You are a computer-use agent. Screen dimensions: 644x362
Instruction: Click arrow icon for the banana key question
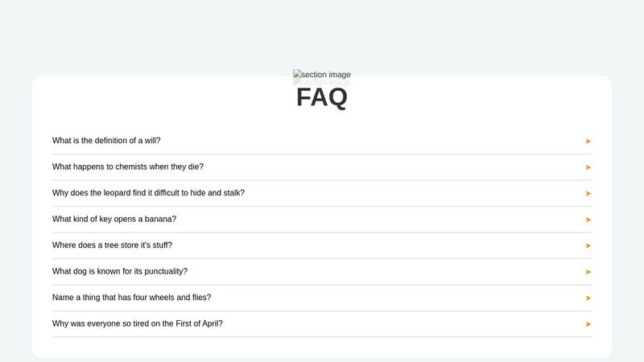(588, 220)
